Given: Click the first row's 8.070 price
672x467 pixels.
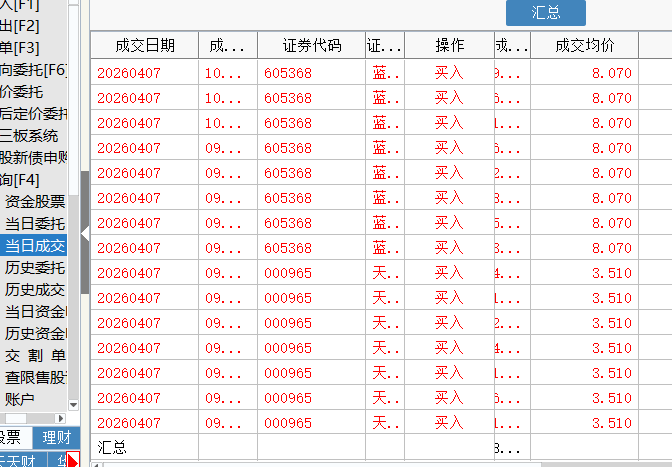Looking at the screenshot, I should pyautogui.click(x=612, y=73).
